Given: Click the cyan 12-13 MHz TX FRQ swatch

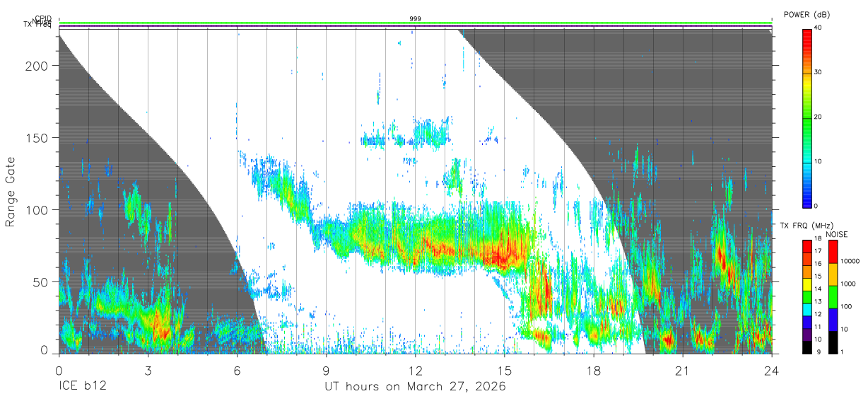Looking at the screenshot, I should pos(807,308).
